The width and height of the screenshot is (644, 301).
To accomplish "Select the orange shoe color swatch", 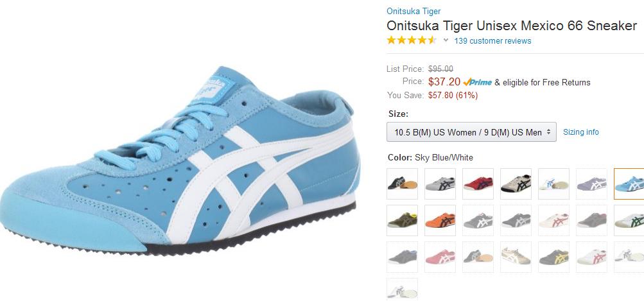I will pyautogui.click(x=440, y=221).
